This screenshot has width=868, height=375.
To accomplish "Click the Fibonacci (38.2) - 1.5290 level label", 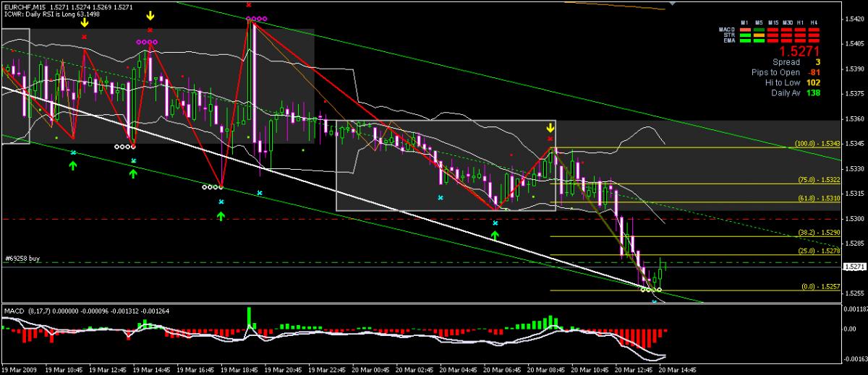I will coord(819,233).
